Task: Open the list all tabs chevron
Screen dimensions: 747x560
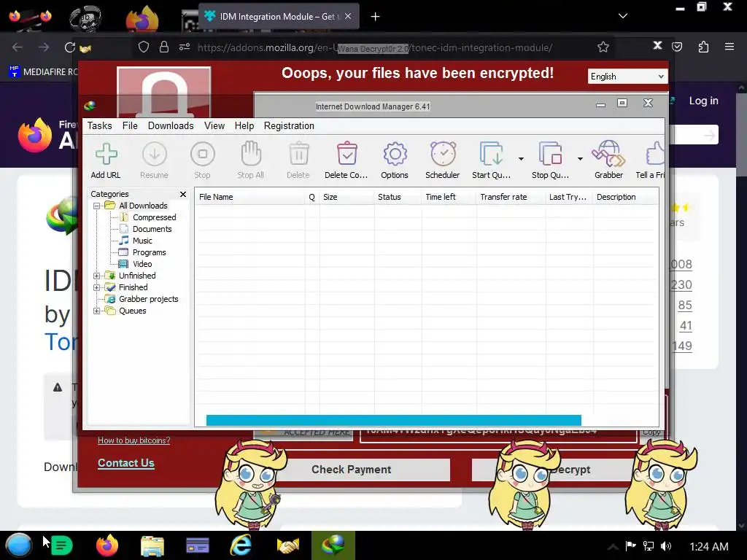Action: (x=623, y=16)
